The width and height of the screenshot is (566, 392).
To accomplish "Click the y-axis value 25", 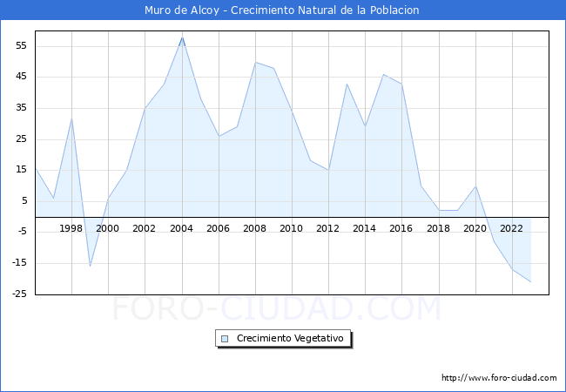I will tap(21, 139).
